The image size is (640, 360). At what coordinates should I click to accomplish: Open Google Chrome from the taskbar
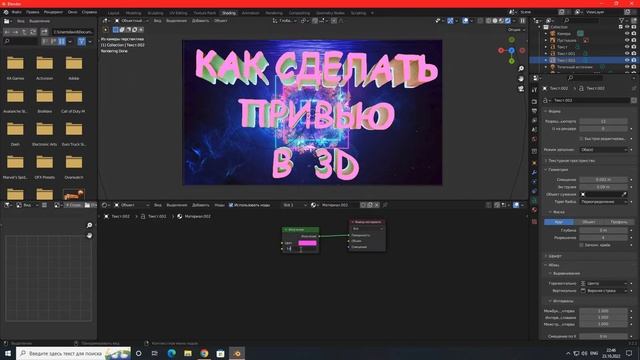click(x=204, y=353)
